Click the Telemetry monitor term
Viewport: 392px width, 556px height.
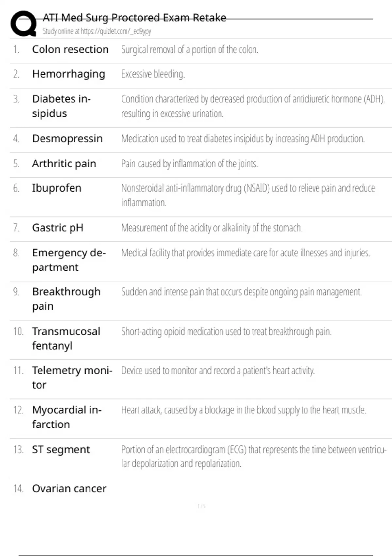click(72, 377)
